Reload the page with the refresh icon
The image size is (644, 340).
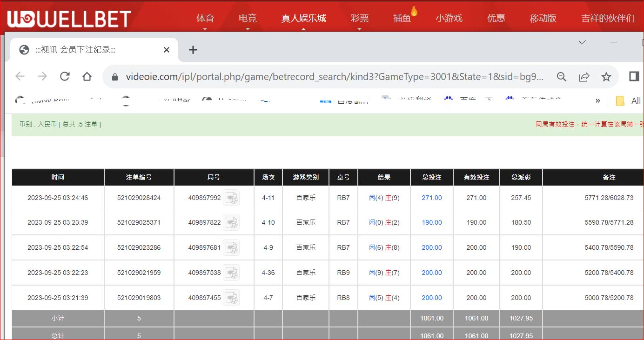click(x=65, y=77)
